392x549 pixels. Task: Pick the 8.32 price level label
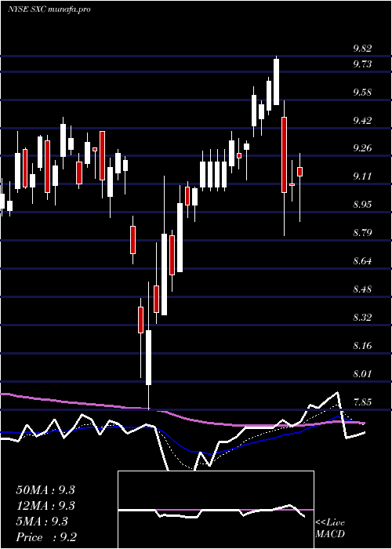(x=362, y=317)
